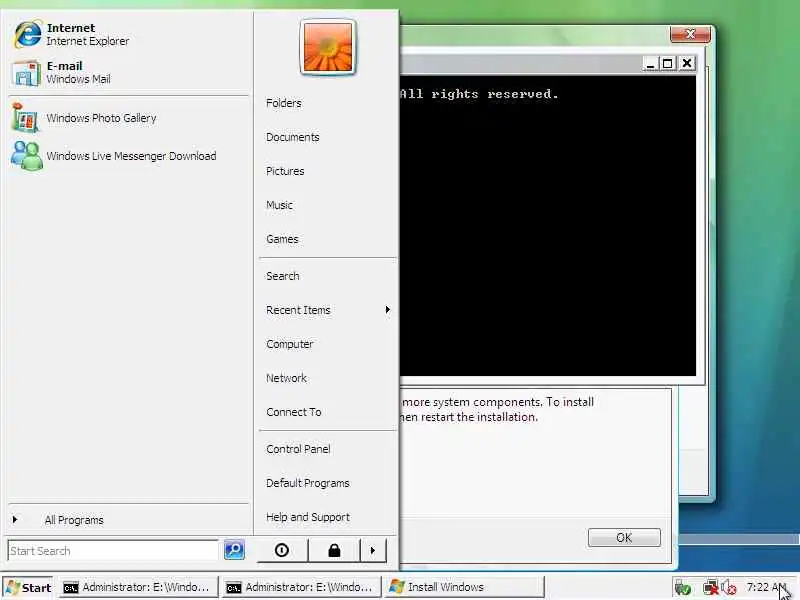Expand the Recent Items submenu arrow
800x600 pixels.
388,310
